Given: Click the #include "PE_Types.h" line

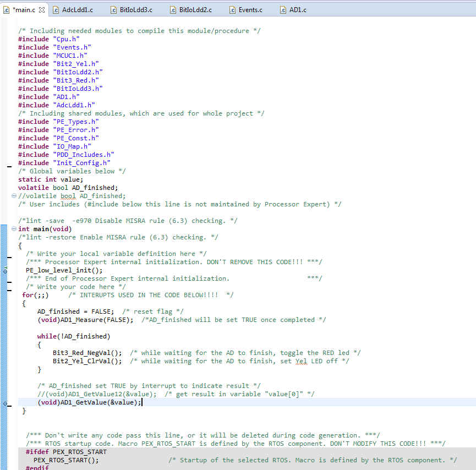Looking at the screenshot, I should 58,122.
